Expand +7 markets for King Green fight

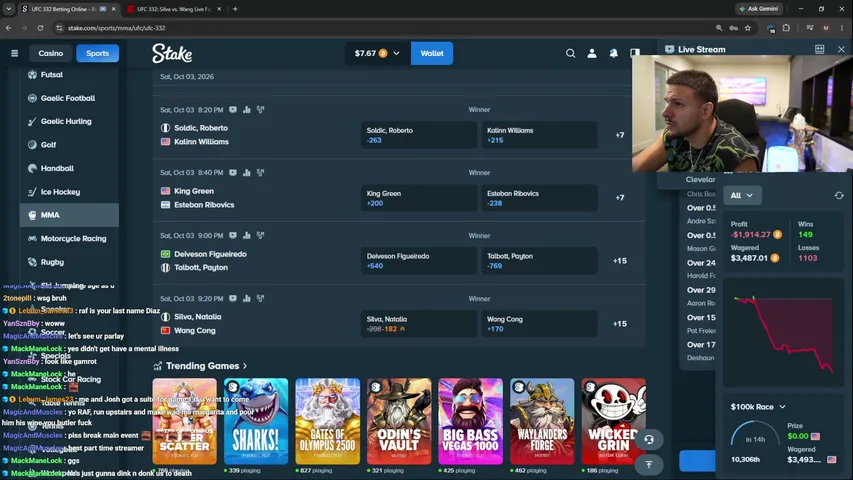coord(620,198)
